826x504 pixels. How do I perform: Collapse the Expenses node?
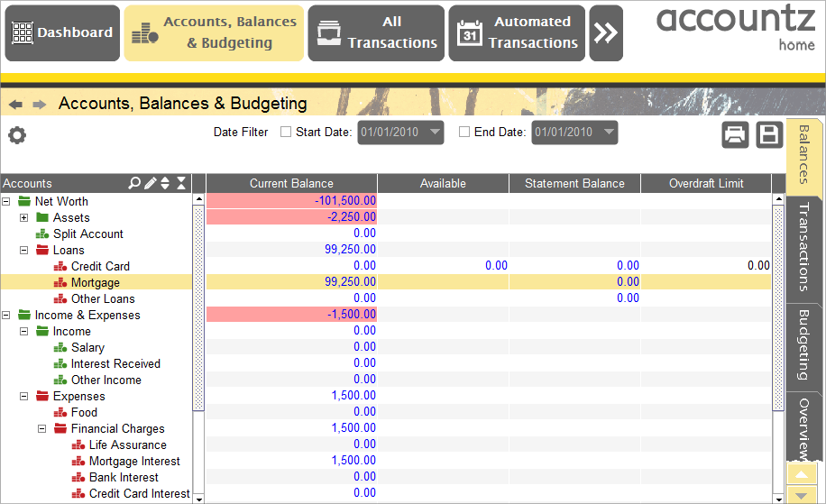[x=23, y=396]
